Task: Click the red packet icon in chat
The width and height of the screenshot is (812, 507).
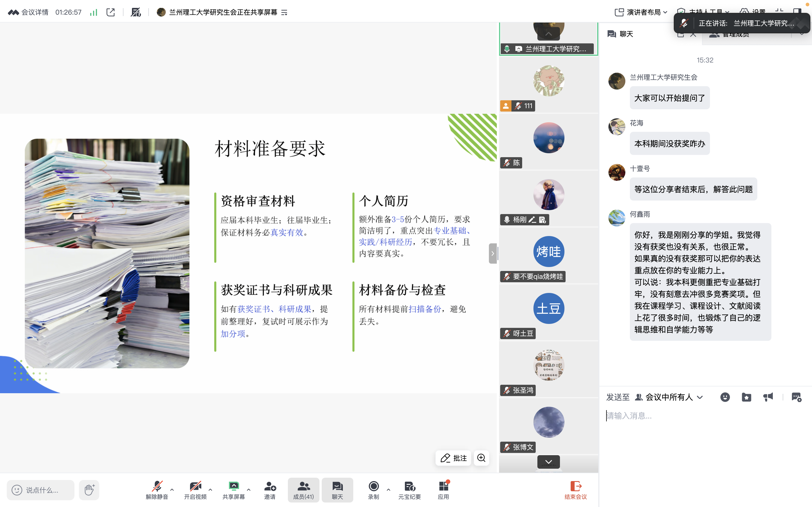Action: [746, 397]
